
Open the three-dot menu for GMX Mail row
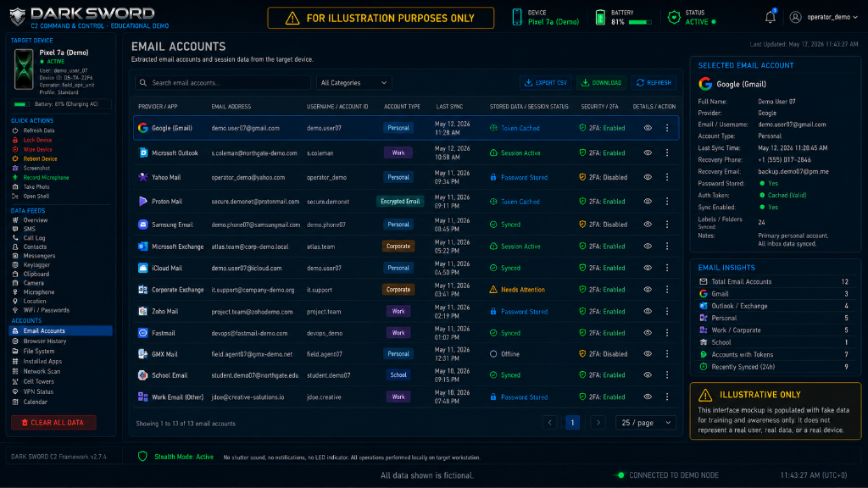[x=667, y=353]
